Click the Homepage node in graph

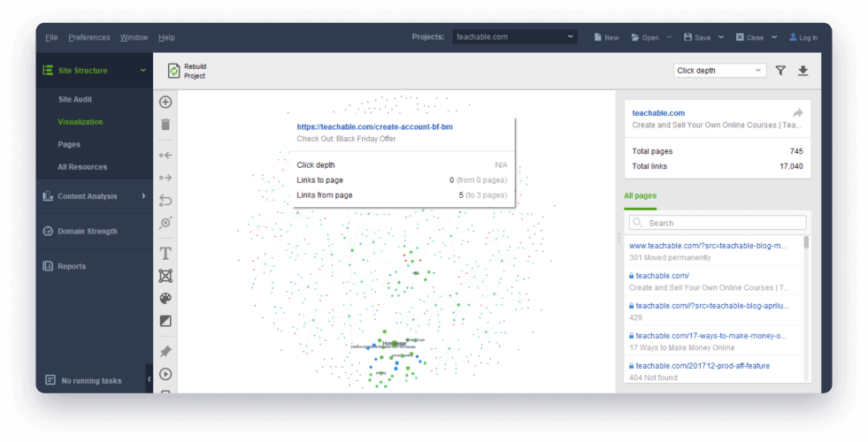(x=394, y=344)
